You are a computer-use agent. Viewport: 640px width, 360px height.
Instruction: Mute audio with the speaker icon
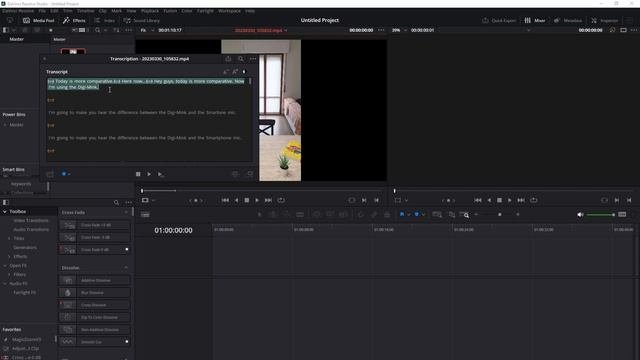pos(580,215)
